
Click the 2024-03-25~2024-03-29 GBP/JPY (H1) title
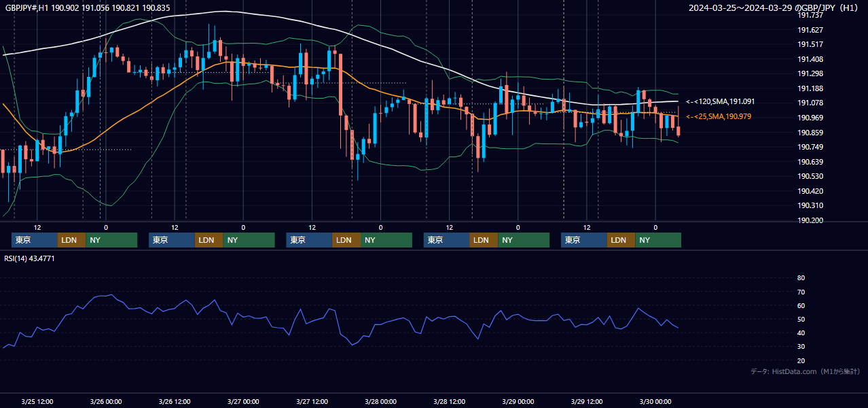click(x=774, y=8)
